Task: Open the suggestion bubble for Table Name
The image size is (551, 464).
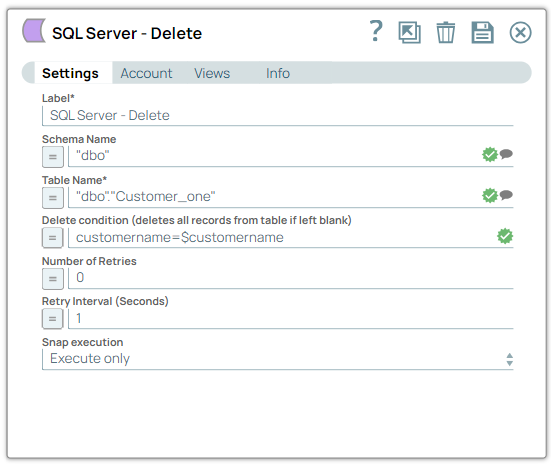Action: coord(506,195)
